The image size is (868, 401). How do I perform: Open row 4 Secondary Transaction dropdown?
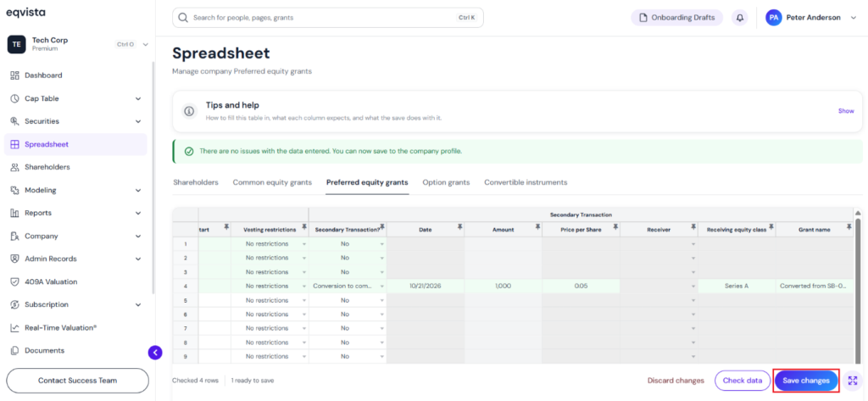[x=382, y=287]
